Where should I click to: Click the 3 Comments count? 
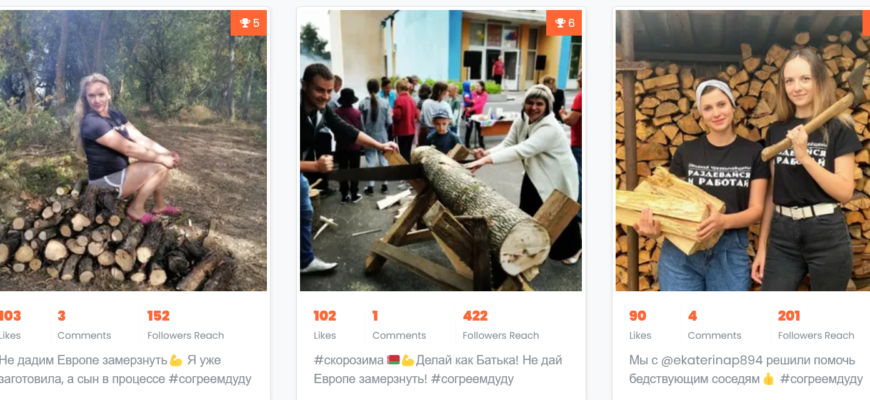(84, 325)
